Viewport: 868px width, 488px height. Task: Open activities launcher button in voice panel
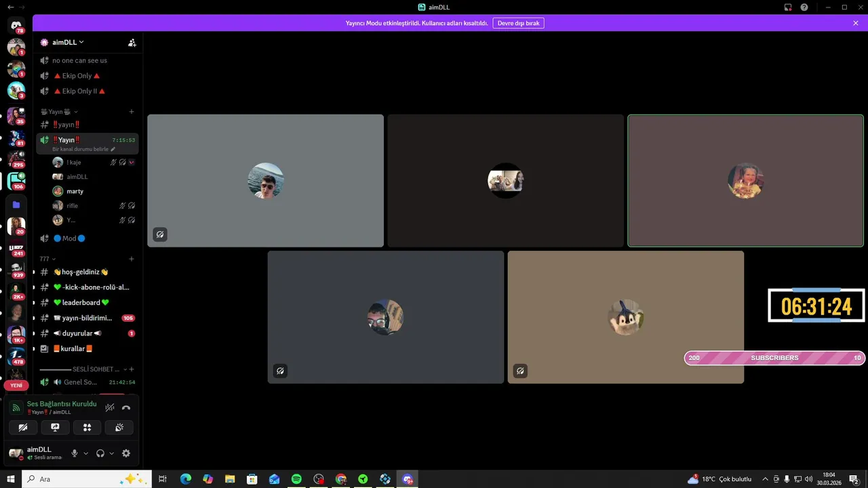coord(87,428)
